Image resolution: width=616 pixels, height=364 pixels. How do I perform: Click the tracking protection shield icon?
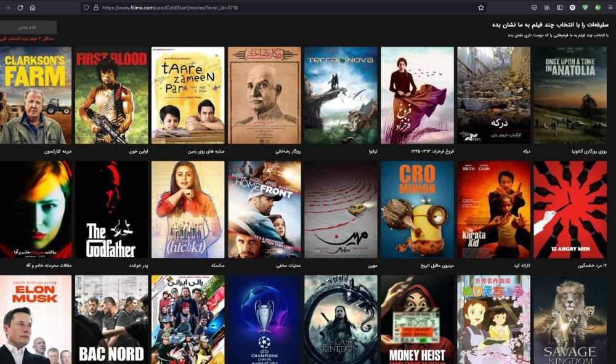click(86, 7)
